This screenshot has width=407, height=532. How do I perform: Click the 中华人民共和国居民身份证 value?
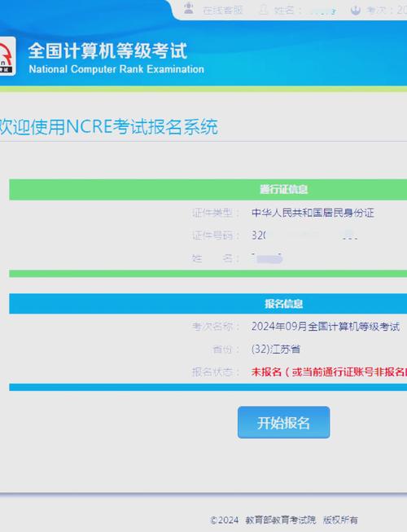click(x=313, y=213)
